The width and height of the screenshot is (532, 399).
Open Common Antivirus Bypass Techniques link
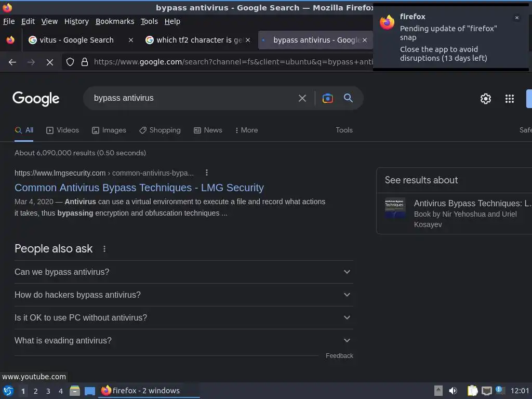click(x=139, y=188)
